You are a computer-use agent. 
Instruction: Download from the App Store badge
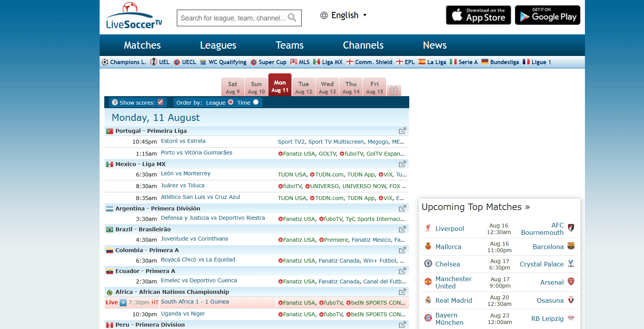point(478,15)
